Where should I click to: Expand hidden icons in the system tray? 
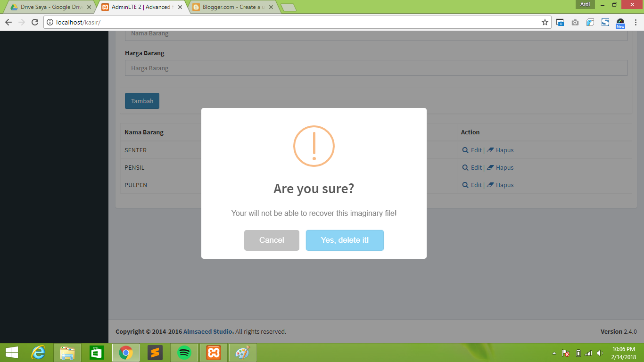coord(554,352)
